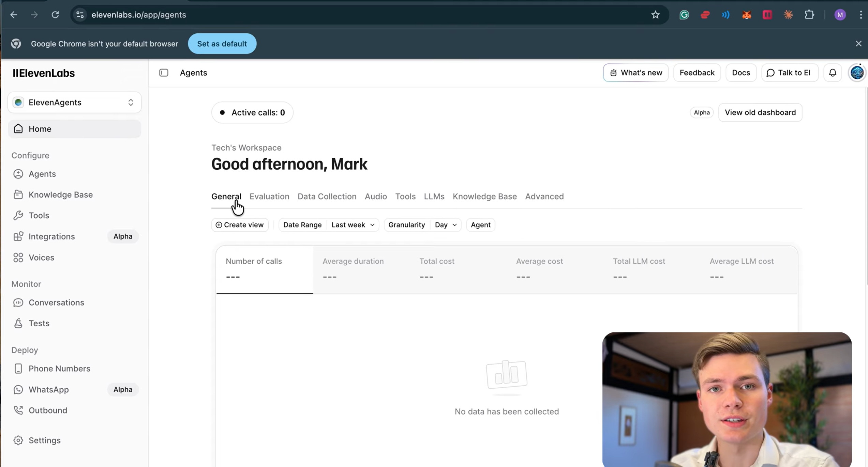
Task: Open Conversations under Monitor
Action: click(56, 302)
